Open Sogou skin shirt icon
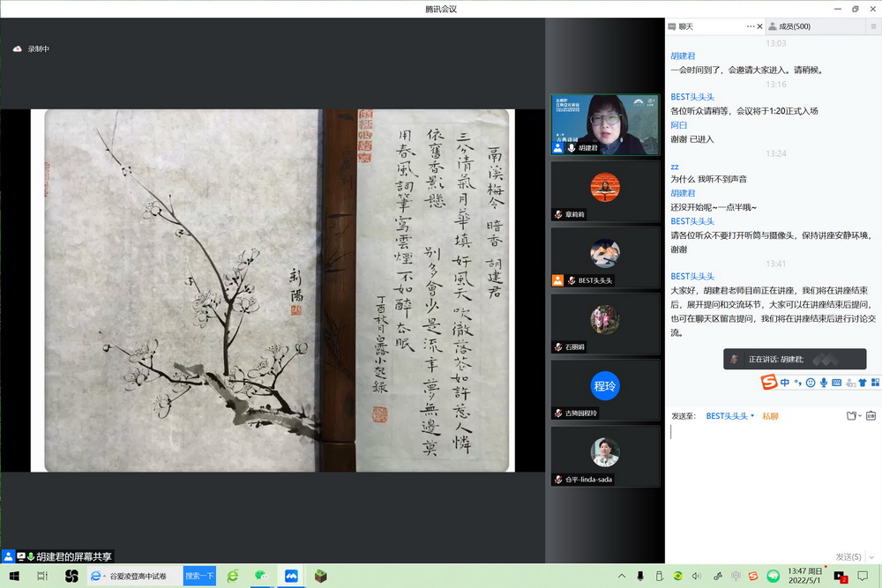This screenshot has width=882, height=588. pos(863,383)
